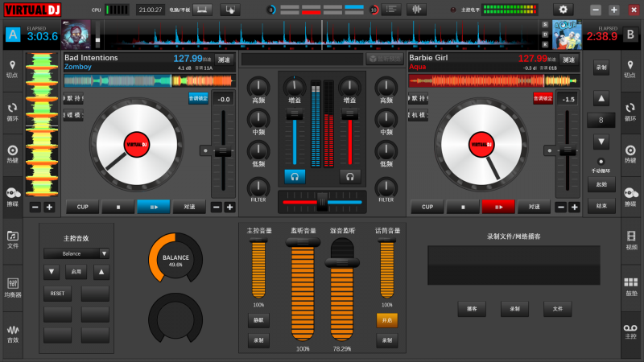Open the left 擦碟 scratch tab
Screen dimensions: 644x362
12,197
